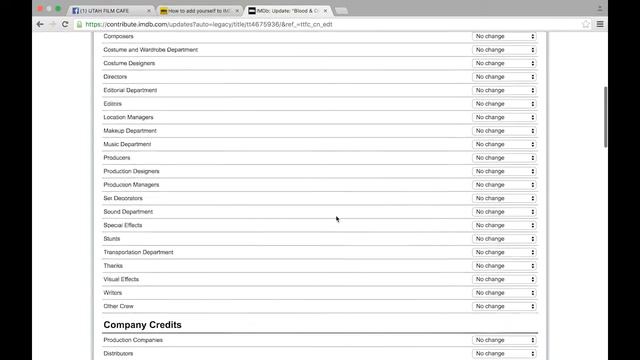Switch to the UTAH FILM CAFE tab
This screenshot has height=360, width=640.
[x=111, y=11]
